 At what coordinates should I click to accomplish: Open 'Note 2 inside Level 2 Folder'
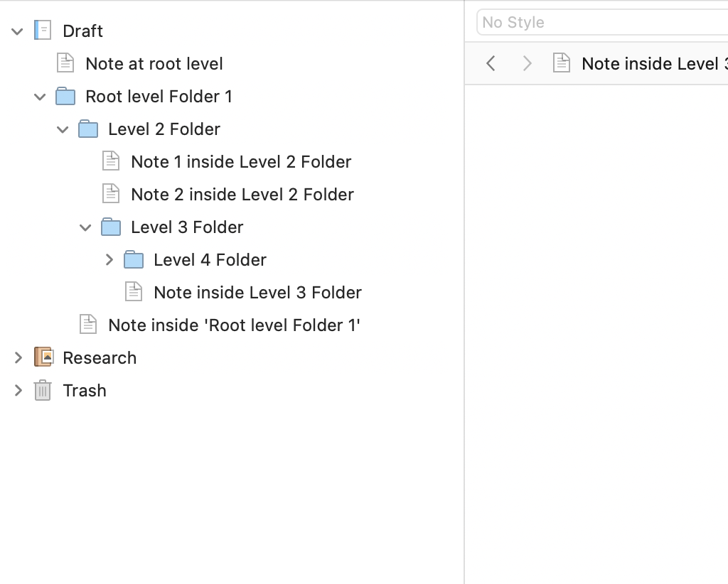pyautogui.click(x=242, y=195)
